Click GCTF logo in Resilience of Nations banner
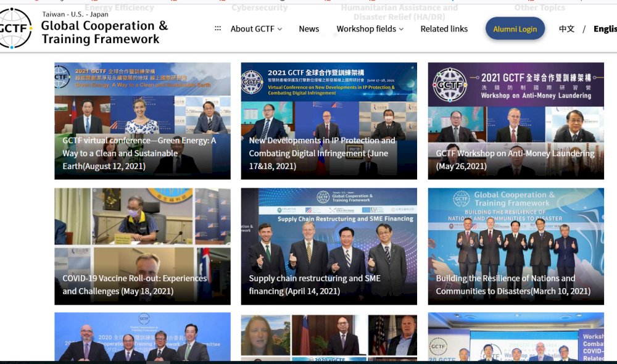This screenshot has height=364, width=617. click(461, 199)
